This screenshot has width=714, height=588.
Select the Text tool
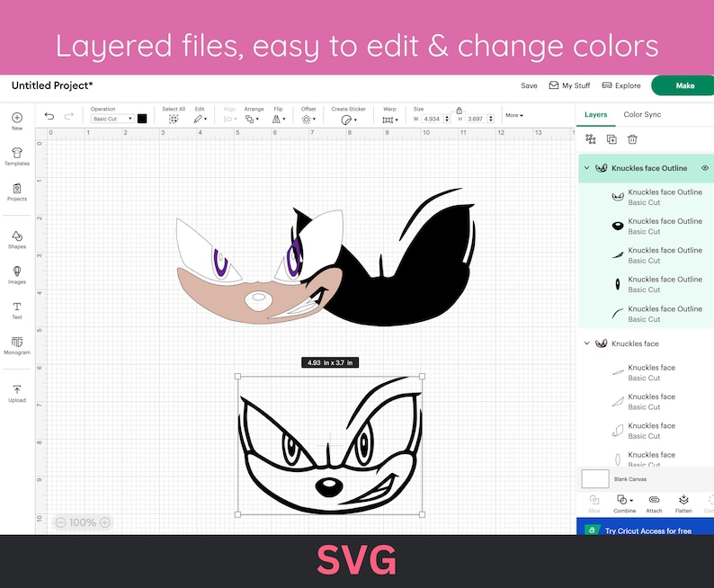coord(17,310)
